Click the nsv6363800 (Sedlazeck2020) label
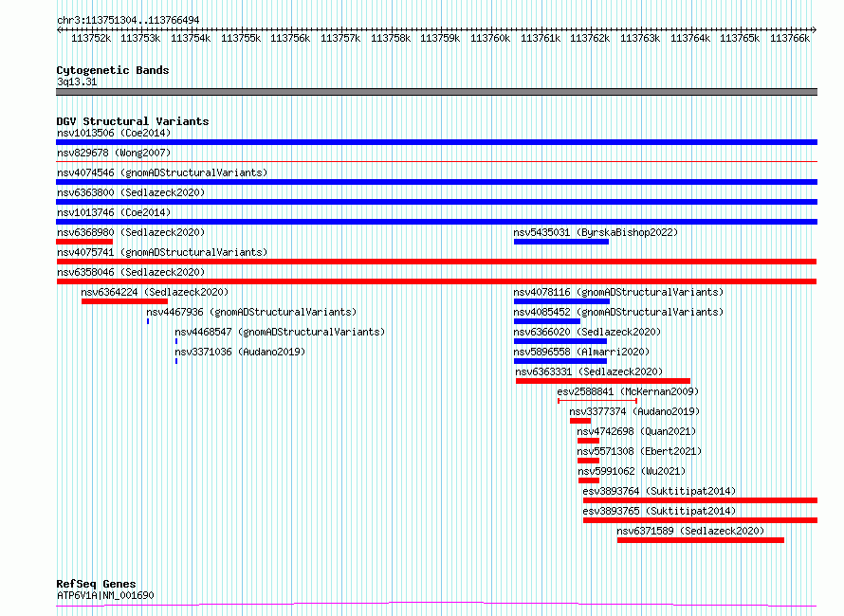Screen dimensions: 844x616 pos(131,192)
